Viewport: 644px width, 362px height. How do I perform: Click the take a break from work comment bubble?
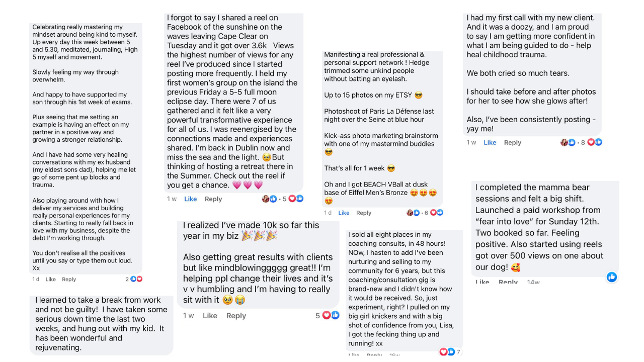click(101, 324)
